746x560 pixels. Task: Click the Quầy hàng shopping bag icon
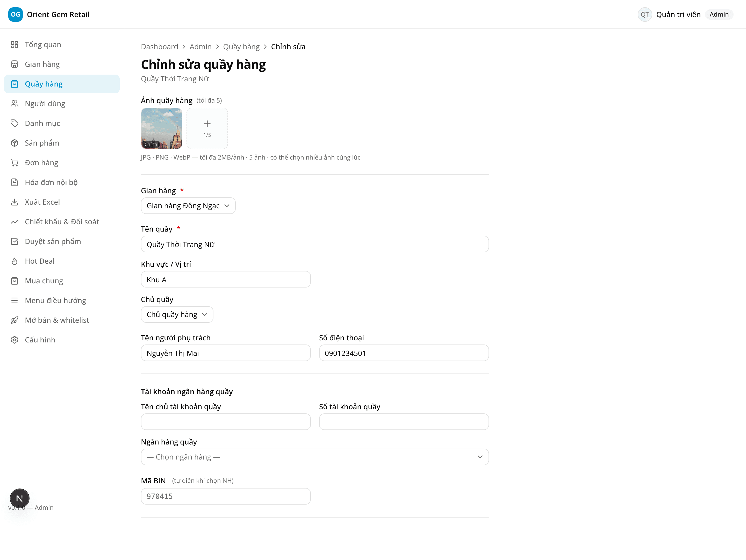(14, 84)
